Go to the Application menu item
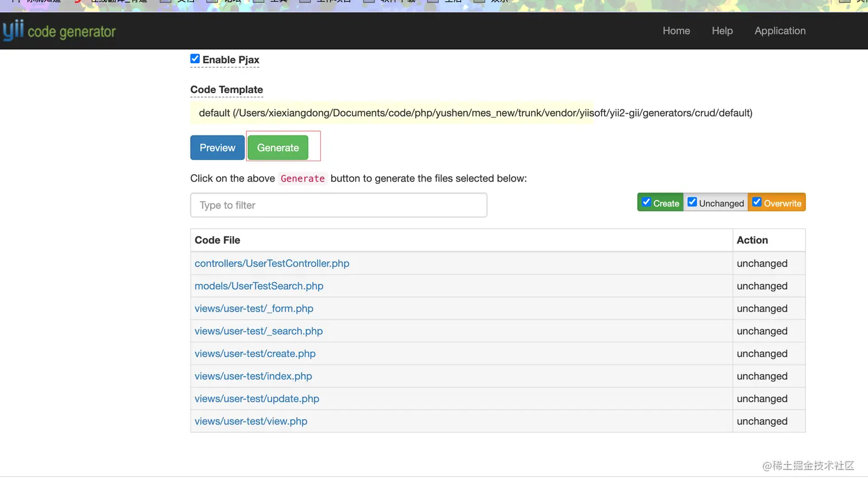The width and height of the screenshot is (868, 485). click(780, 31)
